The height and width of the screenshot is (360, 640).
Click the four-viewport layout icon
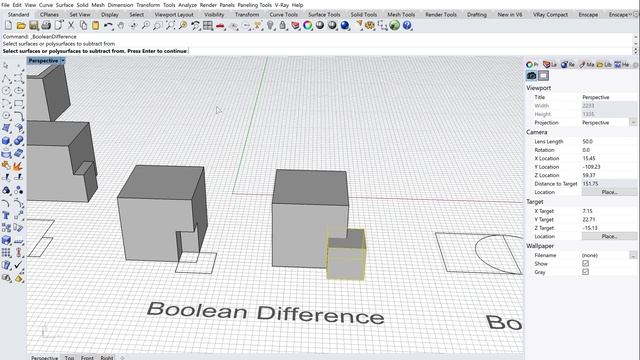pos(208,26)
